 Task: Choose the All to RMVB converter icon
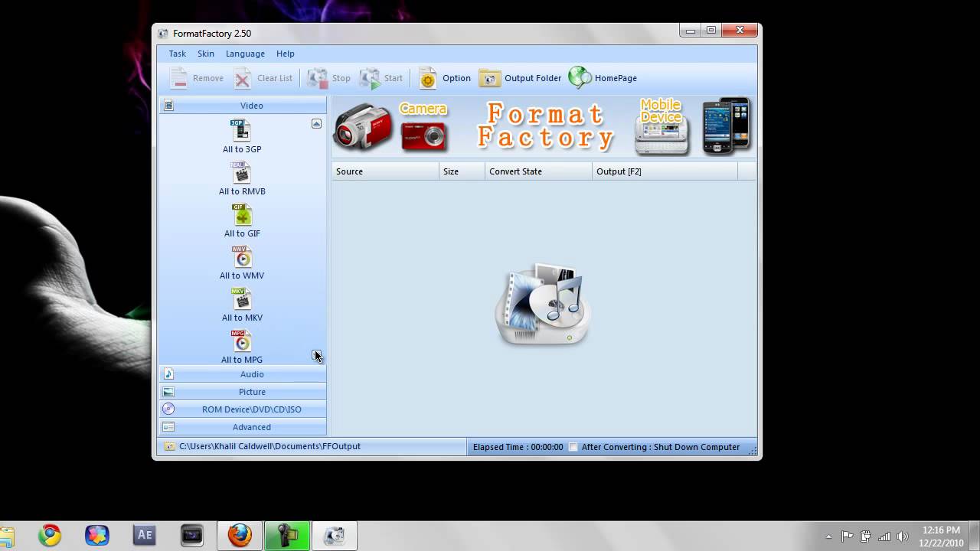pos(241,173)
